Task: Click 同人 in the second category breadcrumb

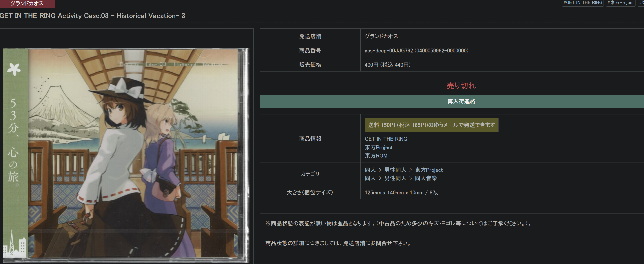Action: click(x=370, y=178)
